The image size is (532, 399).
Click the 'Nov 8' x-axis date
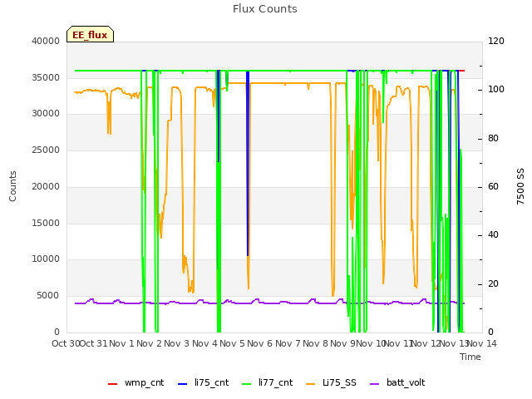click(316, 343)
